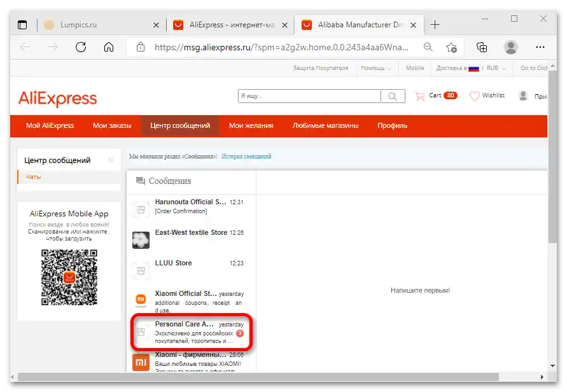
Task: Open the shopping Cart icon
Action: coord(420,96)
